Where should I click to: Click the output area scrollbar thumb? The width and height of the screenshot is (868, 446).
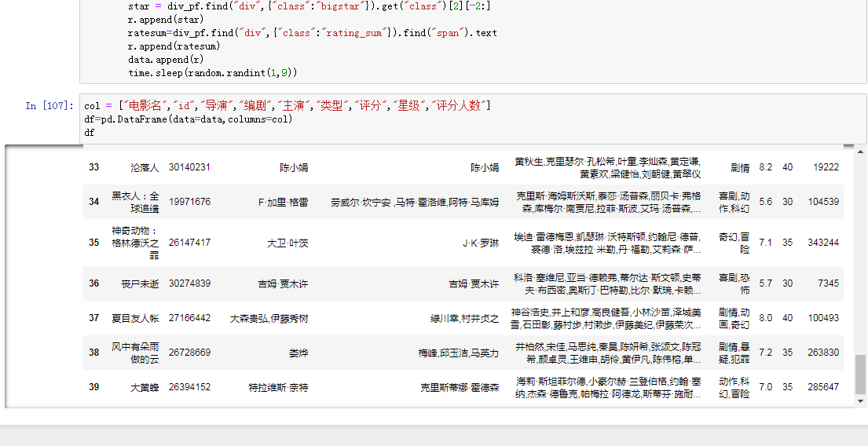pyautogui.click(x=860, y=375)
